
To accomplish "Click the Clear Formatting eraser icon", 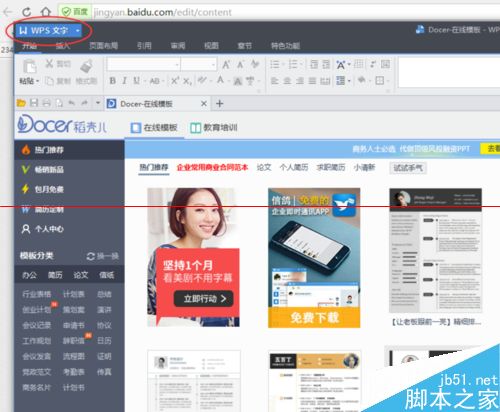I will click(x=255, y=64).
